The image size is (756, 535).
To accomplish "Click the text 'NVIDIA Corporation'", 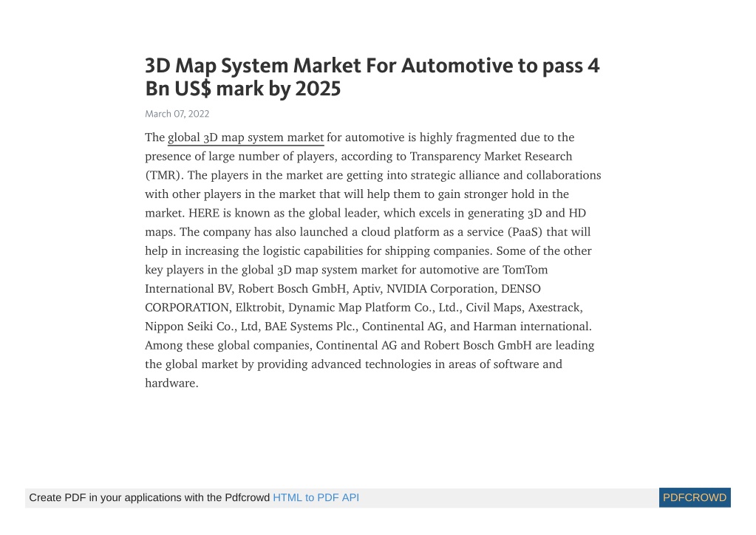I will click(440, 289).
